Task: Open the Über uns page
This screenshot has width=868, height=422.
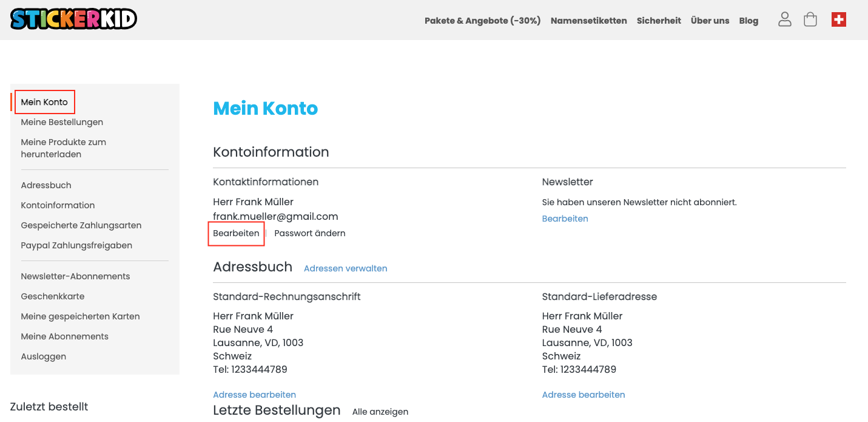Action: point(710,21)
